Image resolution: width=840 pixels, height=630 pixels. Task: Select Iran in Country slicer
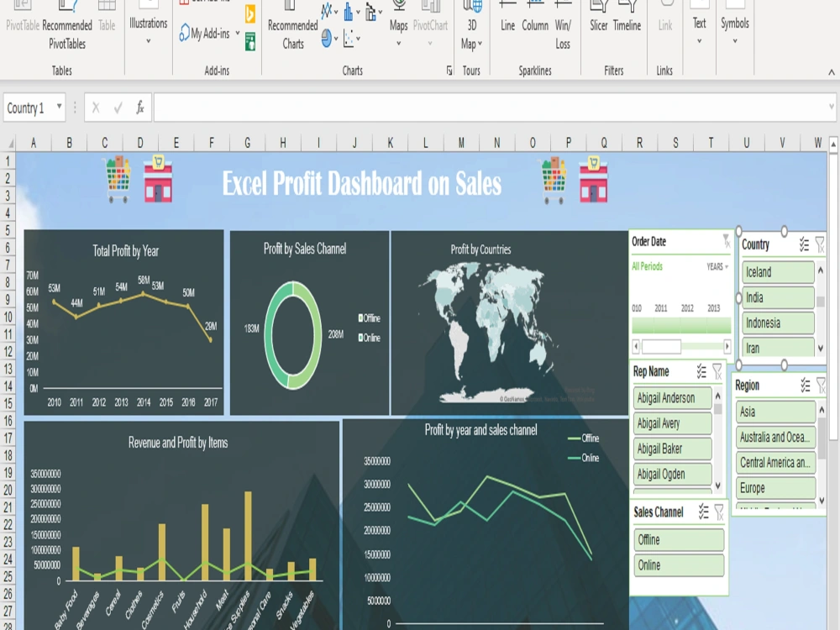click(779, 347)
